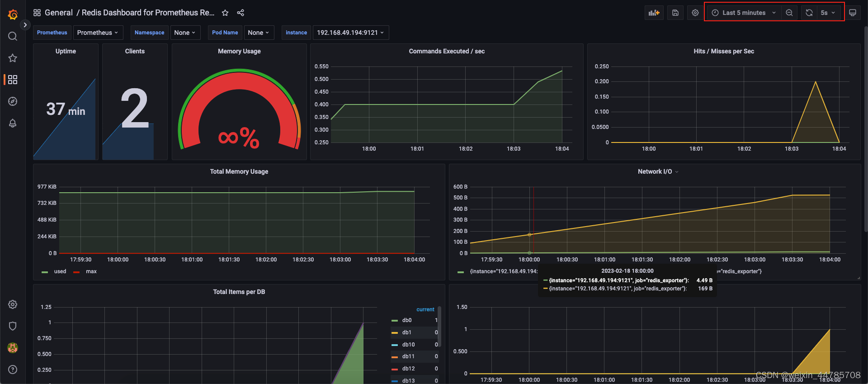This screenshot has width=868, height=384.
Task: Click the dashboard grid icon beside General
Action: (37, 13)
